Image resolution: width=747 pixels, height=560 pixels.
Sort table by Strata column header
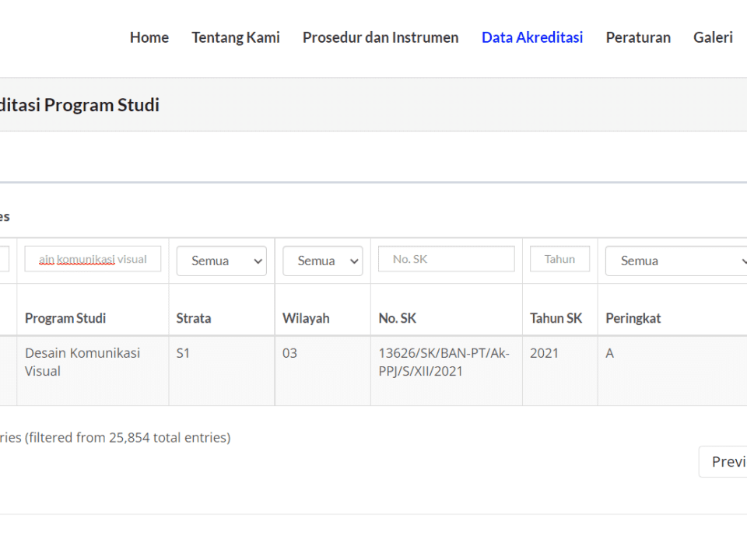click(194, 318)
